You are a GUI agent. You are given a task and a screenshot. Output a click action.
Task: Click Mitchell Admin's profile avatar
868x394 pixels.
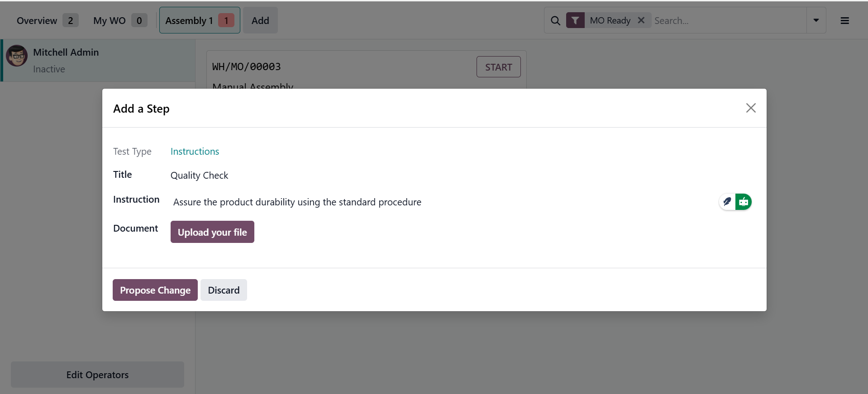coord(17,56)
